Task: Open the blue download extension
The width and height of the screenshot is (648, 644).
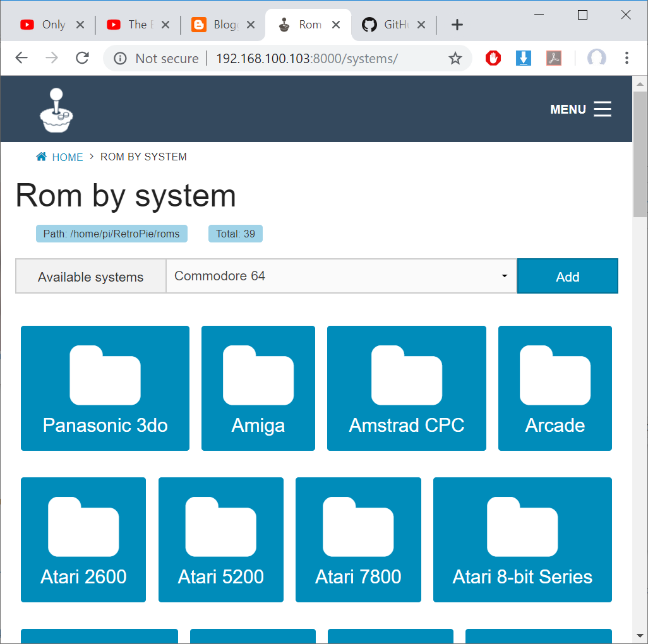Action: click(523, 58)
